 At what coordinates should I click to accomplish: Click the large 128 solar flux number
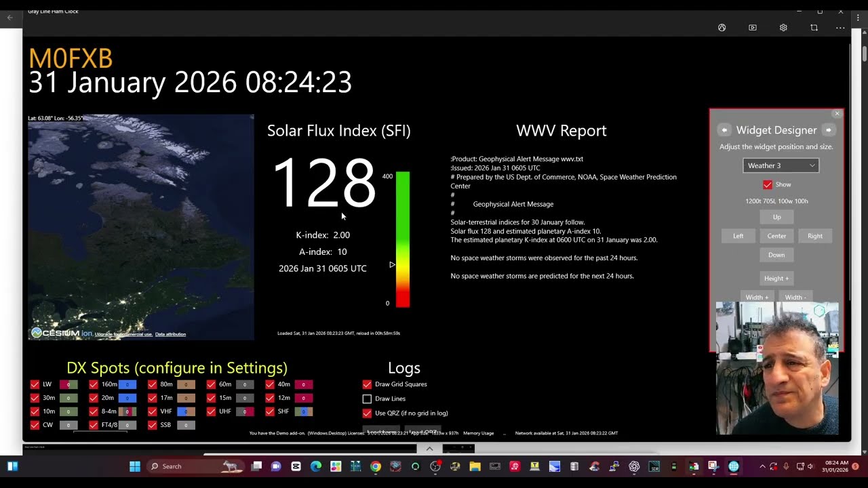click(323, 182)
